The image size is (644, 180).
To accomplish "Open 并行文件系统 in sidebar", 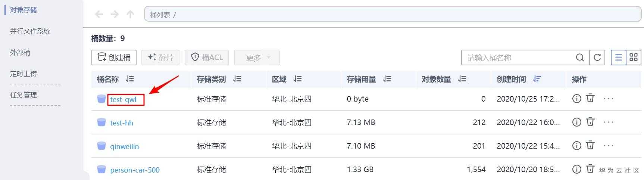I will [x=30, y=31].
